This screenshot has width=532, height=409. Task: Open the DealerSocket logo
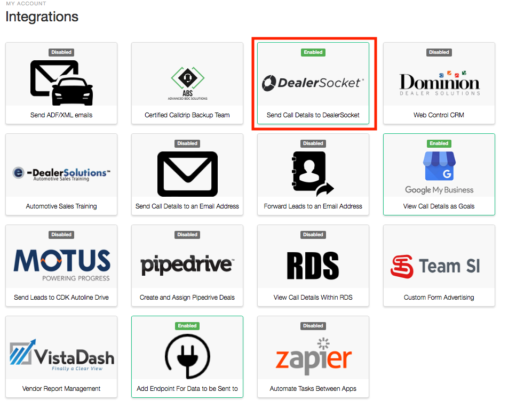(x=313, y=83)
